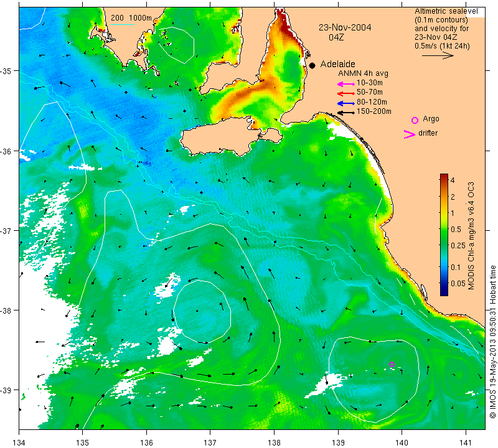This screenshot has height=448, width=498.
Task: Click the 'Altimetric sealevel' title text
Action: [x=446, y=11]
